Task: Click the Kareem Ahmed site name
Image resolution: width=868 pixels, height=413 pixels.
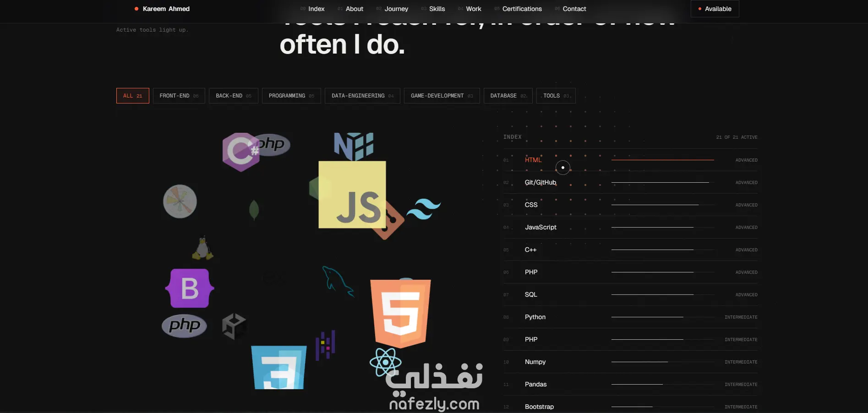Action: pyautogui.click(x=162, y=9)
